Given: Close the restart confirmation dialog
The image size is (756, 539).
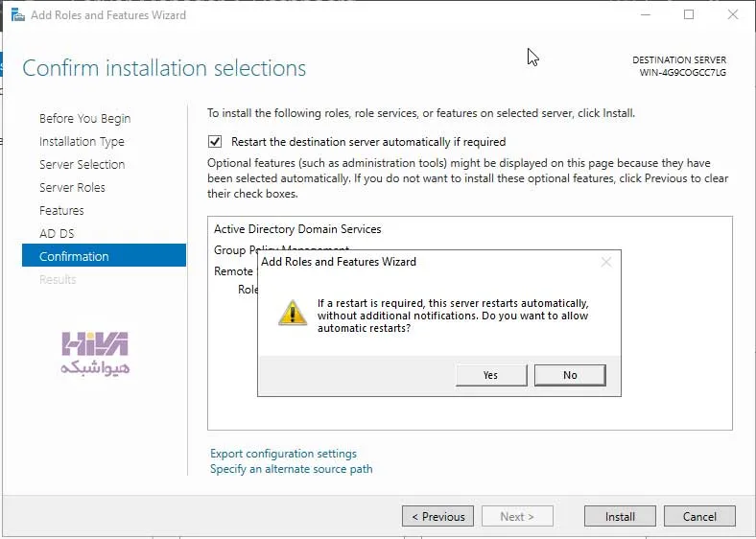Looking at the screenshot, I should (x=606, y=262).
